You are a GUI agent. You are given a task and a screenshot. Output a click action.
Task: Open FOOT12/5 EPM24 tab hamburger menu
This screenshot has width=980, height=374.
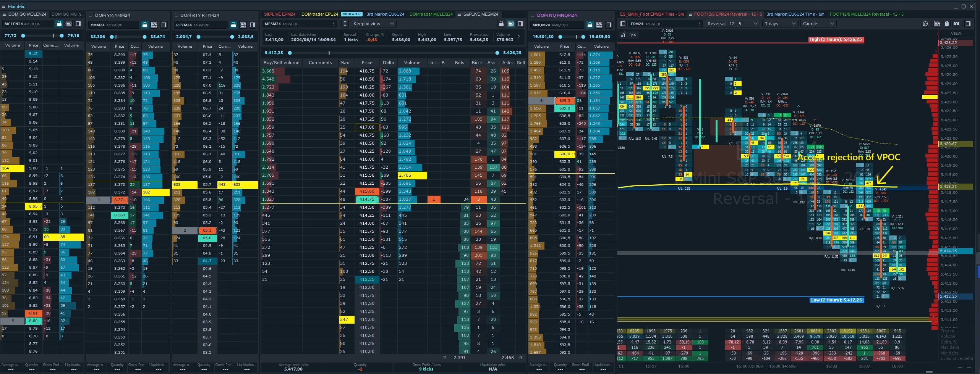tap(690, 14)
